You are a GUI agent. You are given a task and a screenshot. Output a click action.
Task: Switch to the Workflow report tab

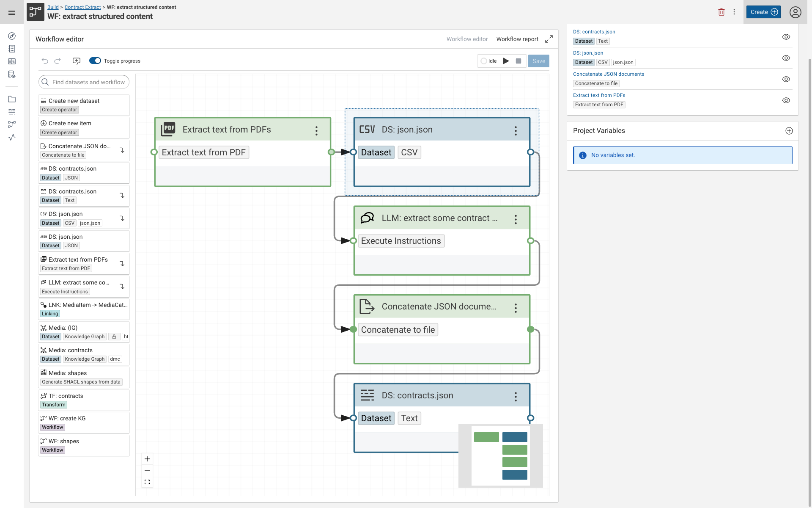pyautogui.click(x=517, y=39)
